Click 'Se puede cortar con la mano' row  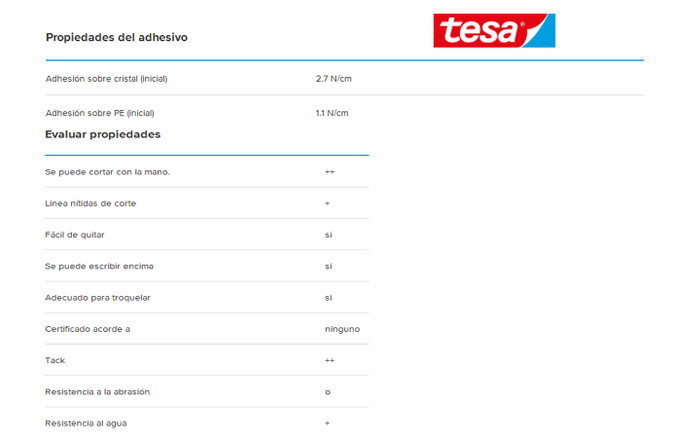point(207,172)
